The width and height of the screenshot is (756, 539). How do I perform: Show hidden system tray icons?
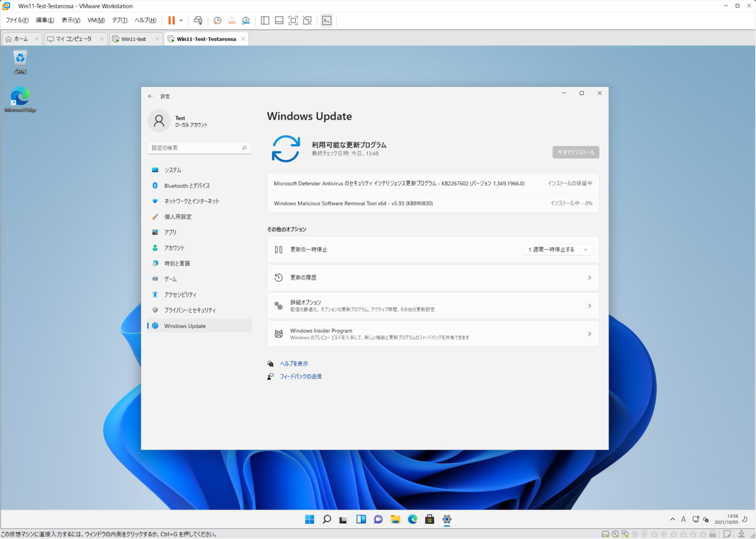point(672,519)
